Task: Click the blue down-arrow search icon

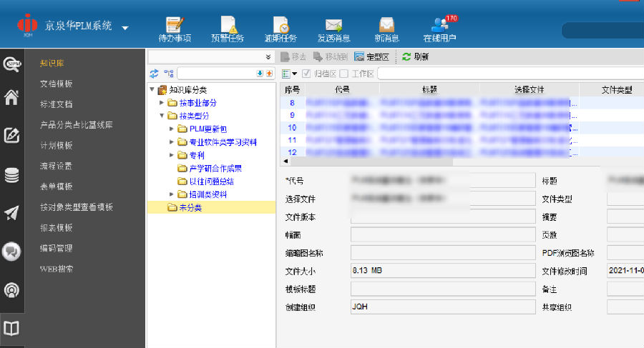Action: click(260, 74)
